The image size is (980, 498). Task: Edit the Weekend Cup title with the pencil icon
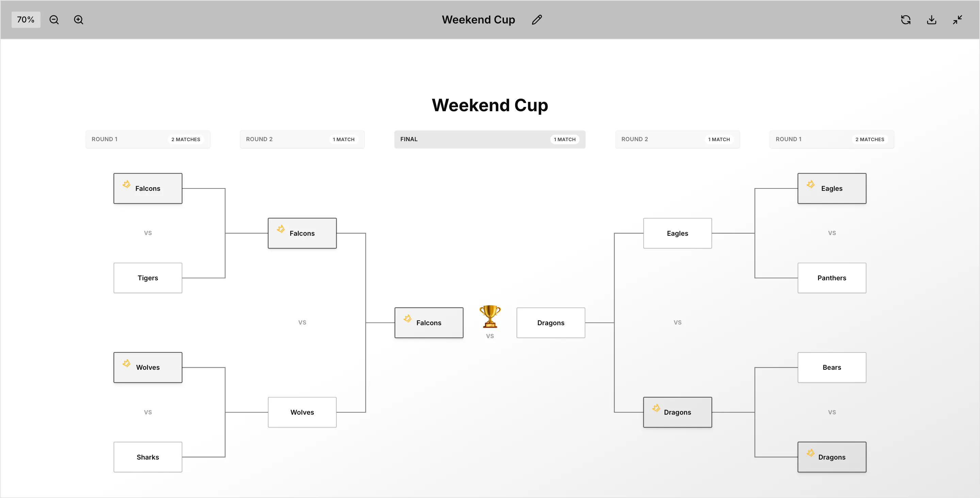pyautogui.click(x=537, y=20)
